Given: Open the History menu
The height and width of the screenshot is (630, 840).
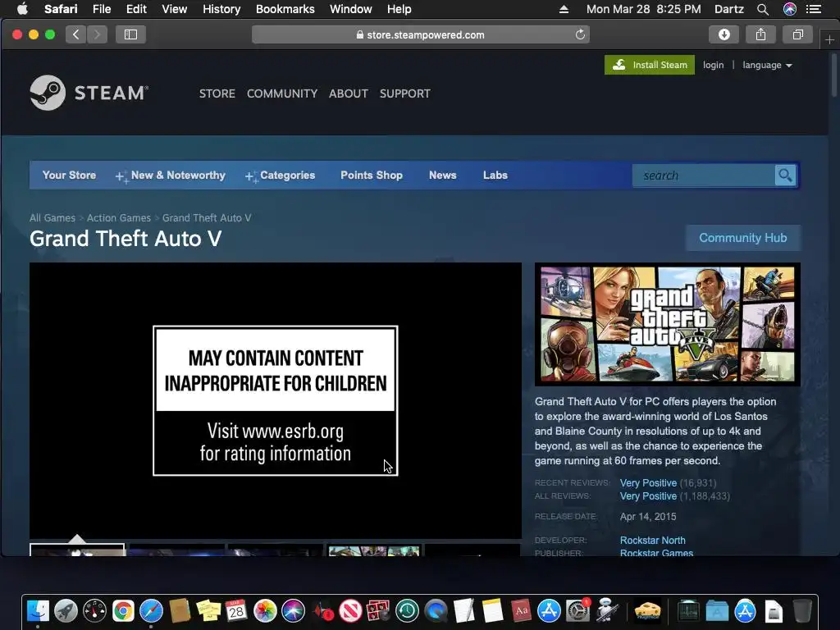Looking at the screenshot, I should tap(221, 9).
